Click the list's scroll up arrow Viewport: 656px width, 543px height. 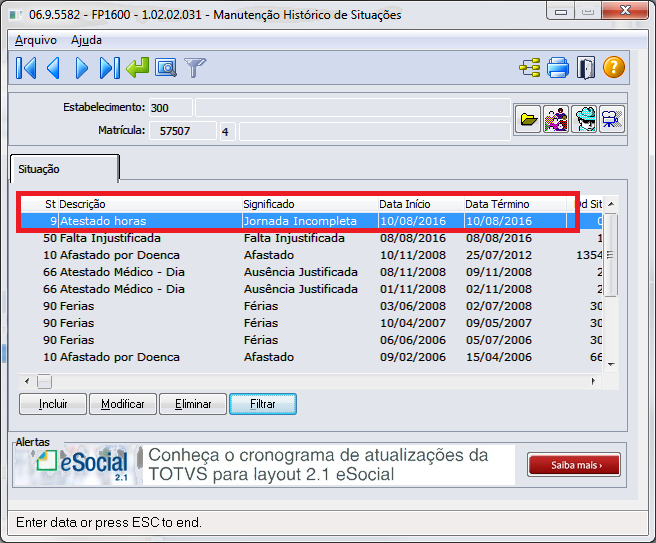tap(611, 204)
